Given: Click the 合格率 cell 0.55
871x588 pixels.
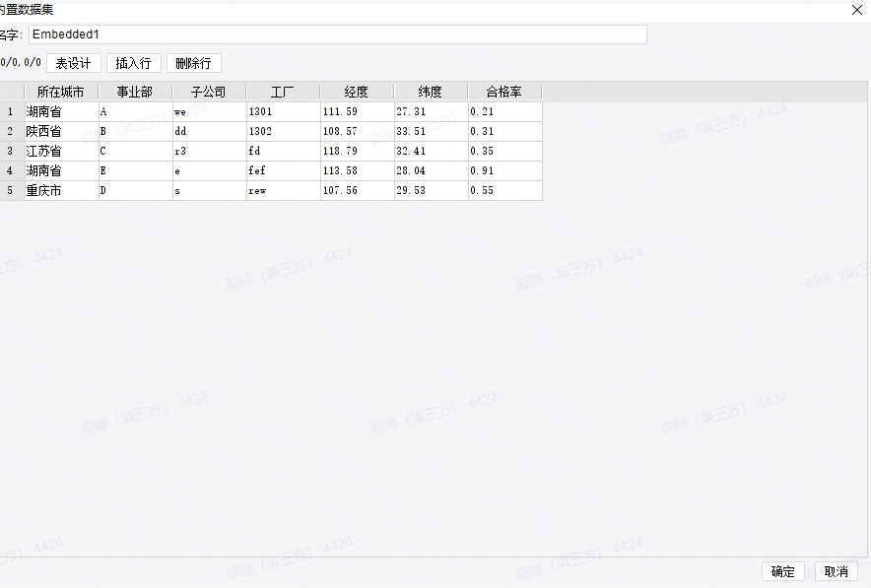Looking at the screenshot, I should (504, 190).
